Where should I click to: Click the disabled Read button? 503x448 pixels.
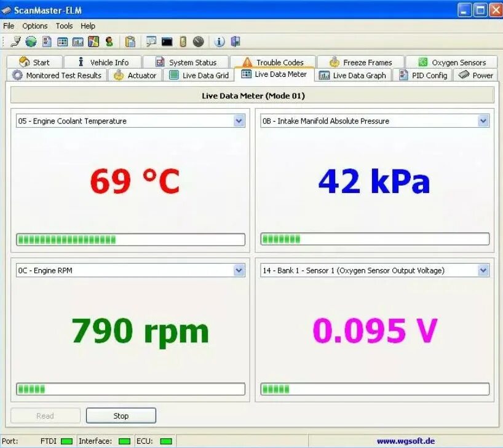[x=46, y=415]
